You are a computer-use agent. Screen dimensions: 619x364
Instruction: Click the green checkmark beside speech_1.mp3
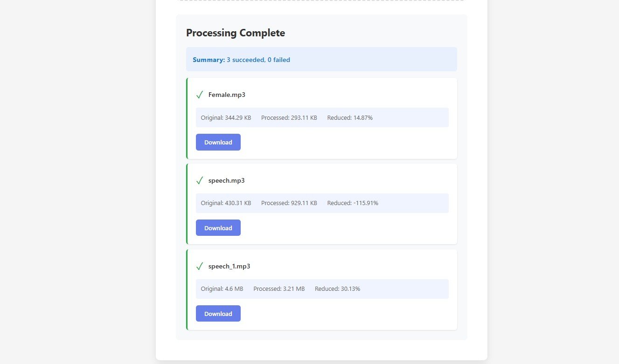tap(200, 266)
